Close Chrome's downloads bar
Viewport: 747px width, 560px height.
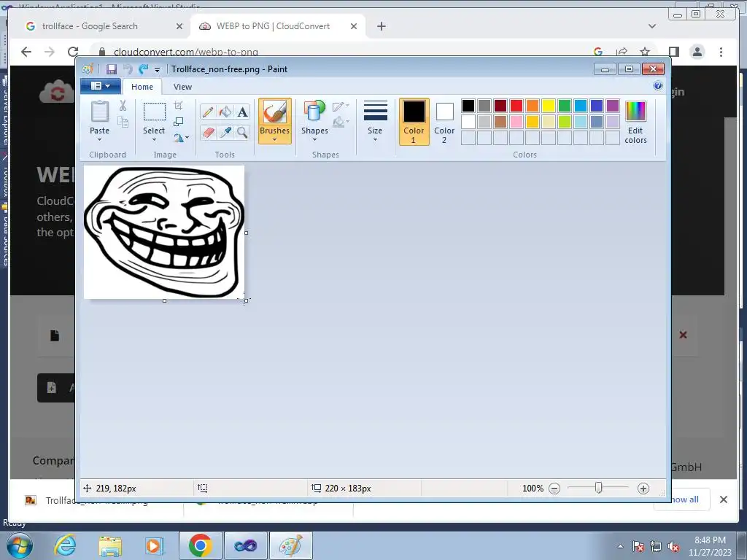tap(723, 499)
